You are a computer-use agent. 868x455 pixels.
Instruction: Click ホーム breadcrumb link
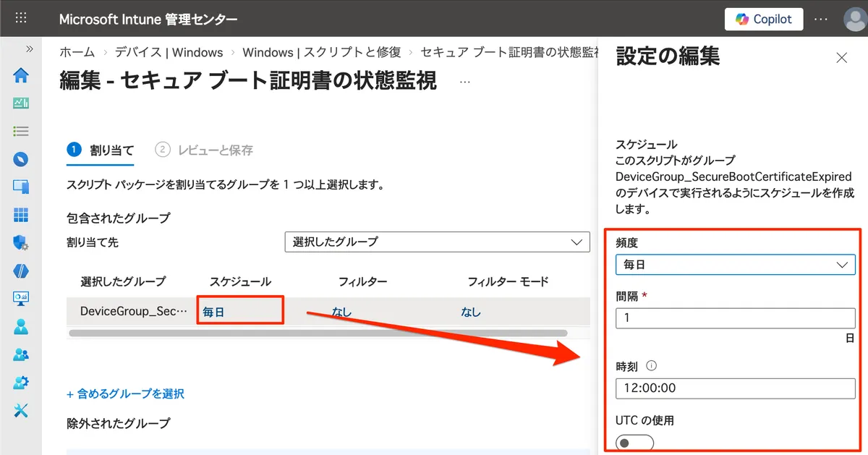click(77, 52)
